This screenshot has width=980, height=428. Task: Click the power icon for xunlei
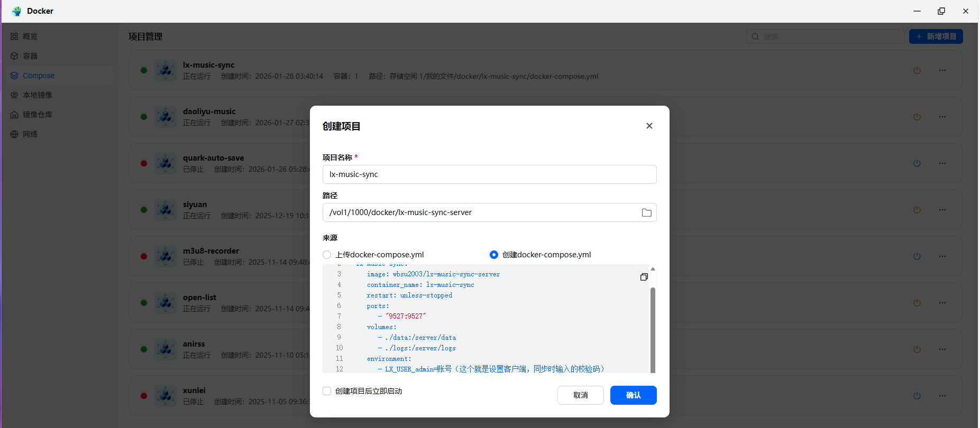click(x=917, y=396)
